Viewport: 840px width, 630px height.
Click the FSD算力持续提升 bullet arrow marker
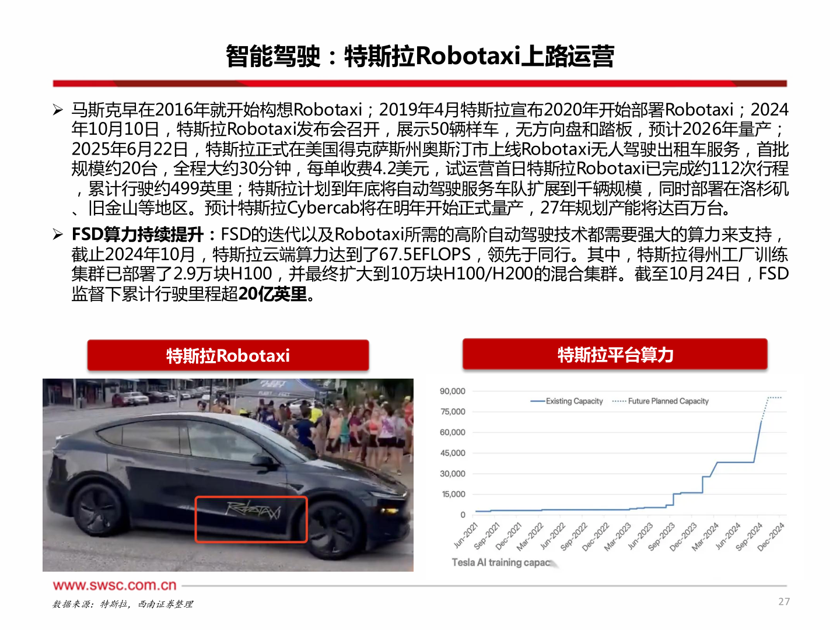(x=57, y=234)
